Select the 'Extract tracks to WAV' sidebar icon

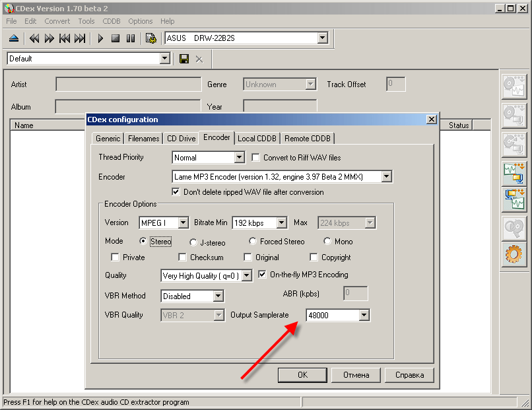tap(514, 86)
